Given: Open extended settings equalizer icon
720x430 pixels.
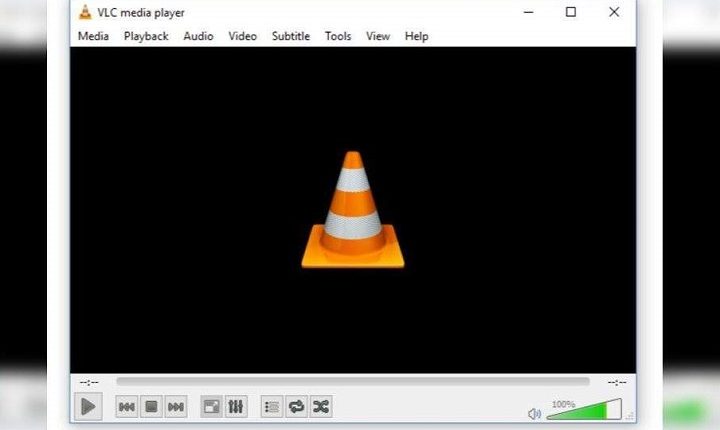Looking at the screenshot, I should click(236, 407).
